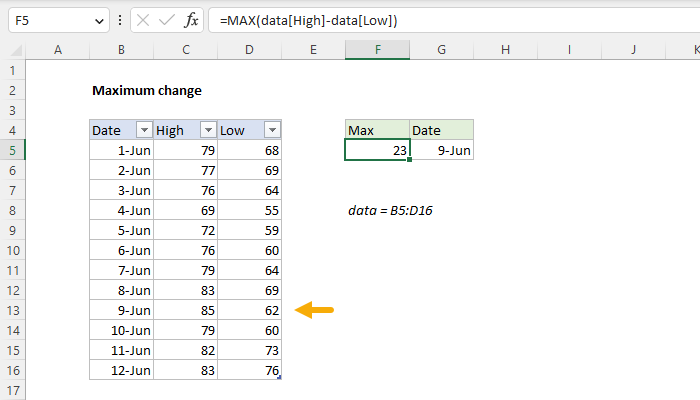
Task: Open the Low column filter dropdown
Action: 272,130
